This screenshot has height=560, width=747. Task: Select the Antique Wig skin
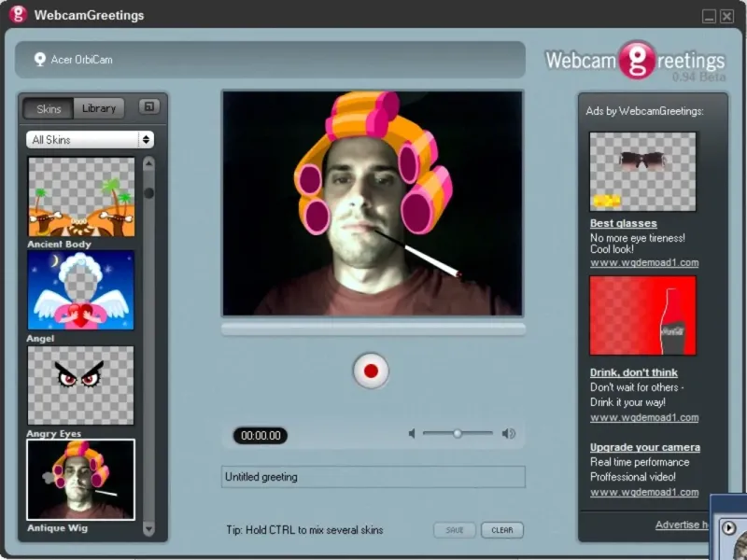(81, 480)
